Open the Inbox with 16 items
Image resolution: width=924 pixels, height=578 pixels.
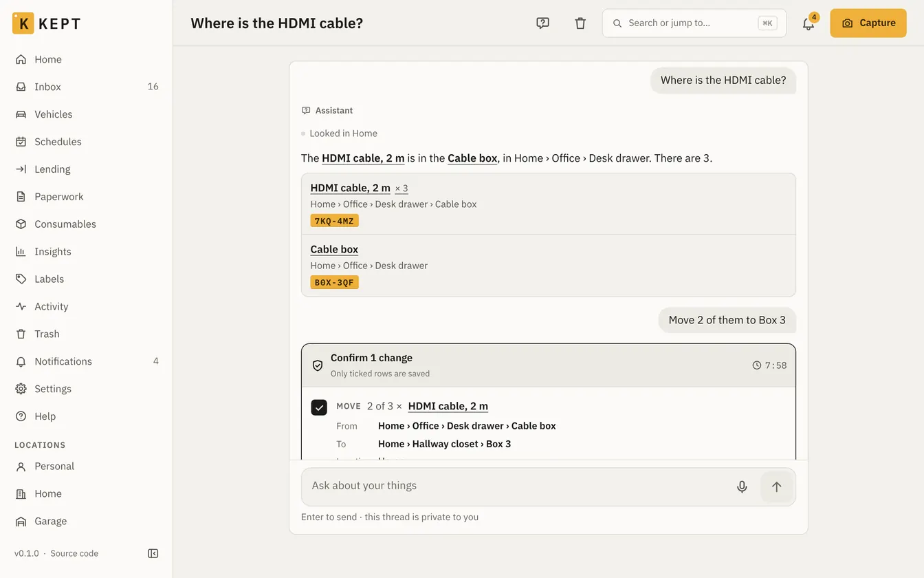tap(87, 87)
